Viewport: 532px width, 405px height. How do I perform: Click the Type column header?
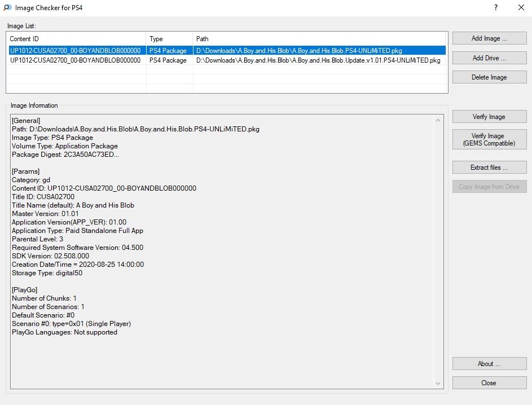(x=170, y=39)
